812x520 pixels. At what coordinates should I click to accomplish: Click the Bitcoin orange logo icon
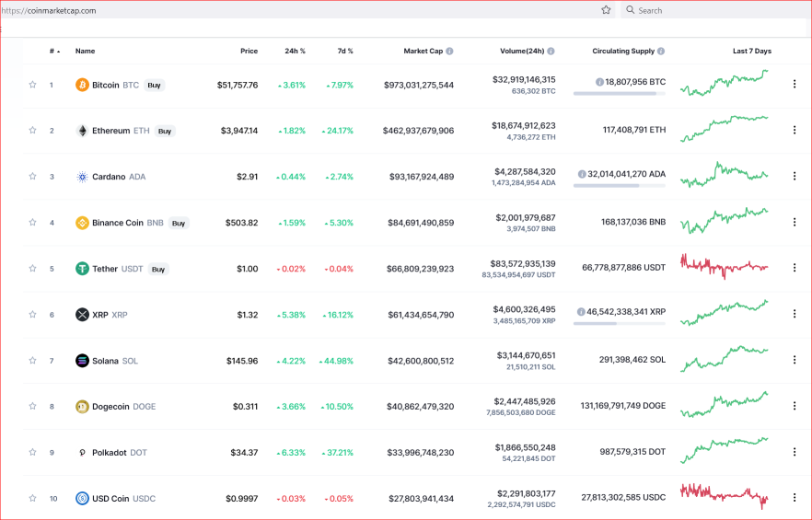point(82,85)
